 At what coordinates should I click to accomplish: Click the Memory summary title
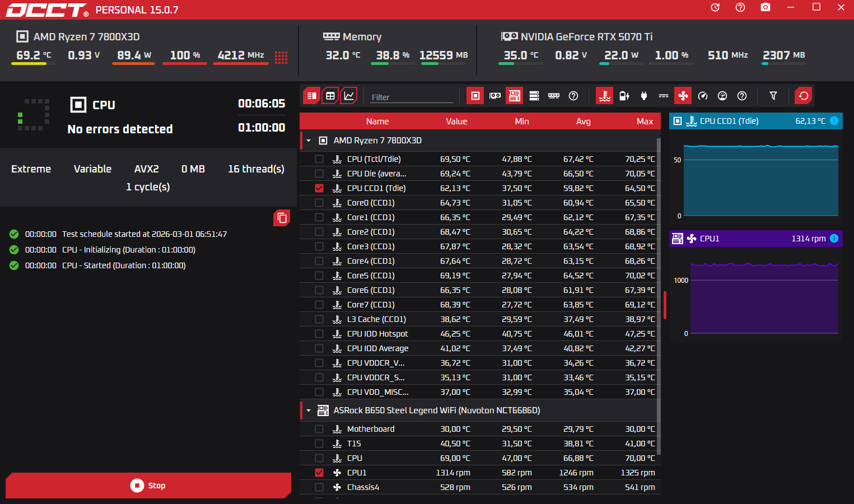point(362,37)
